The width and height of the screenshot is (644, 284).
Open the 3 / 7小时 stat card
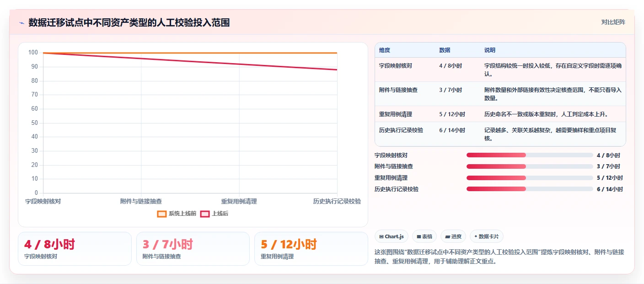click(193, 249)
